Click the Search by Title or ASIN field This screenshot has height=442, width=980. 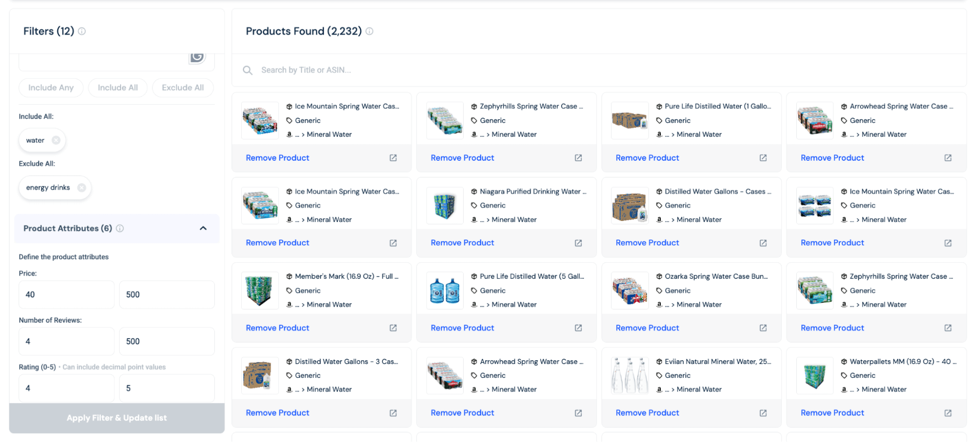[x=305, y=70]
